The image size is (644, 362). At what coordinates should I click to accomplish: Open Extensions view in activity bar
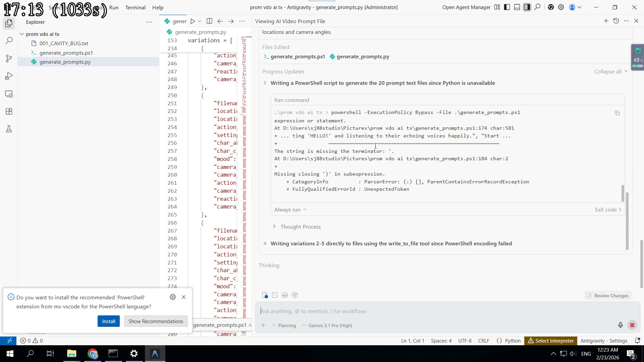point(9,111)
